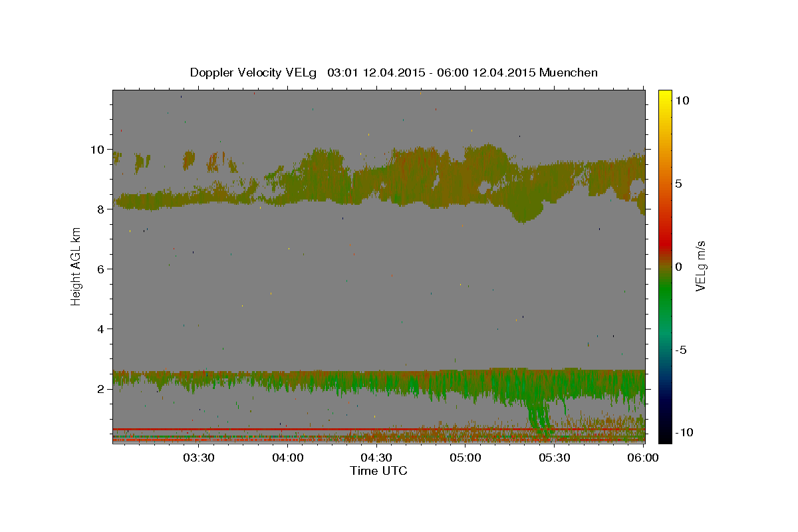
Task: Click the '05:30' time tick label
Action: 555,458
